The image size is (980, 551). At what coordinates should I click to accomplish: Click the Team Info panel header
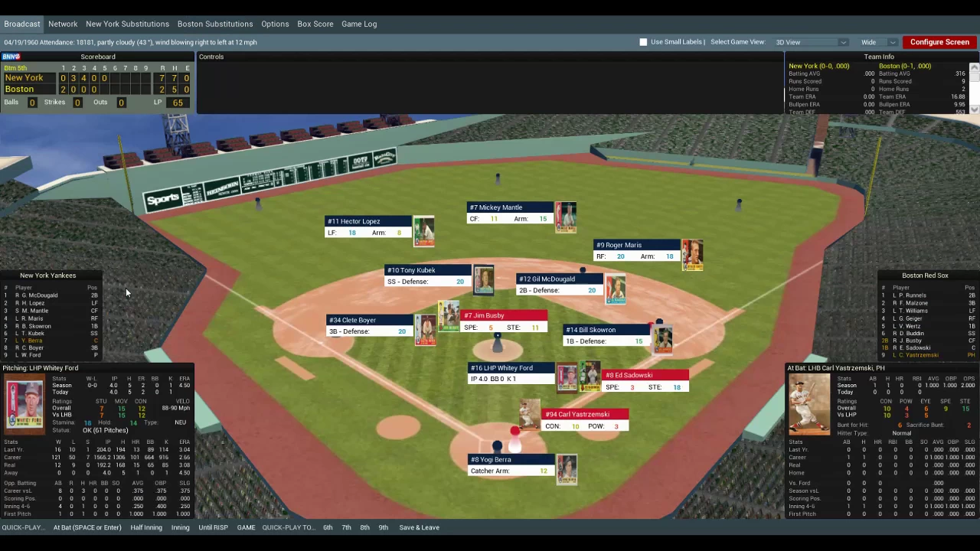879,57
